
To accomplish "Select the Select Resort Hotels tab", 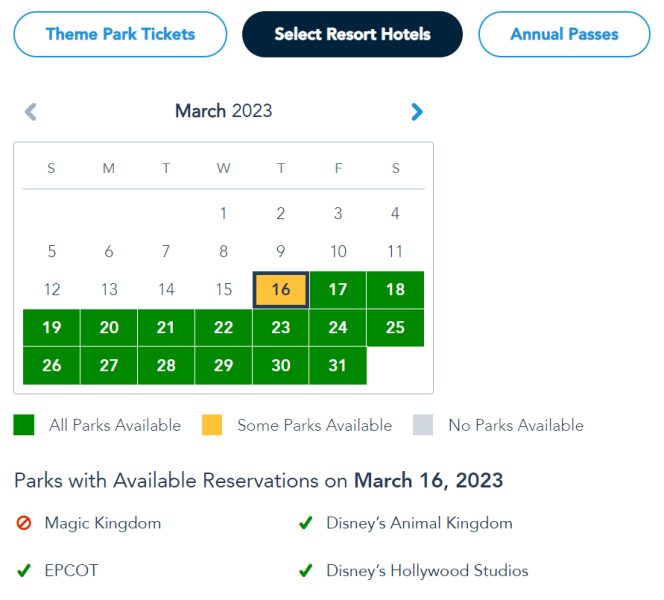I will tap(352, 34).
